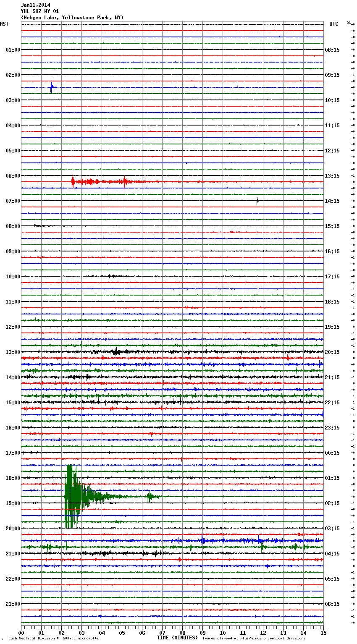This screenshot has height=644, width=357.
Task: Click the 20:00 MST time label
Action: point(13,529)
